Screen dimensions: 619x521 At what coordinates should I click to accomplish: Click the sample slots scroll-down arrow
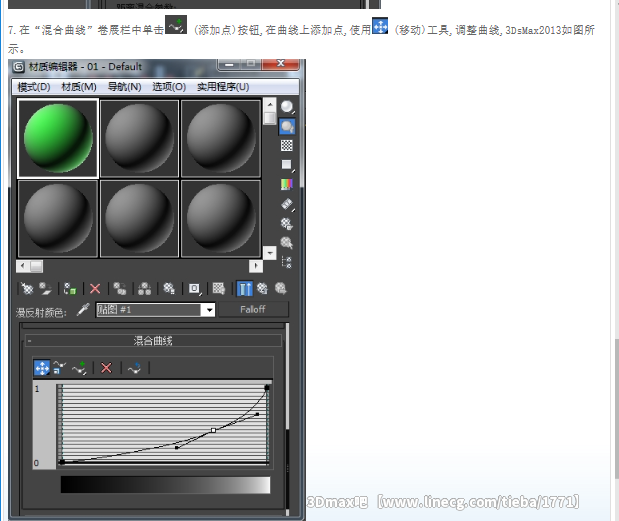(x=270, y=253)
